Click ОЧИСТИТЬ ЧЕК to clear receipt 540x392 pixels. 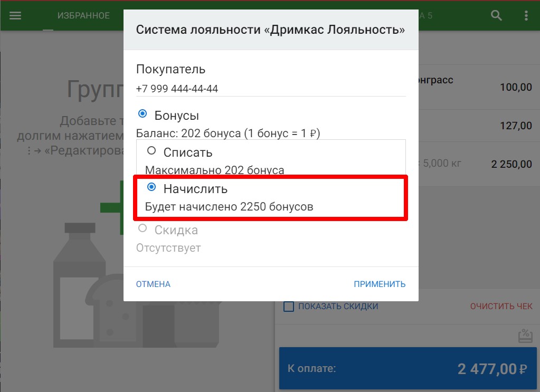pyautogui.click(x=501, y=307)
